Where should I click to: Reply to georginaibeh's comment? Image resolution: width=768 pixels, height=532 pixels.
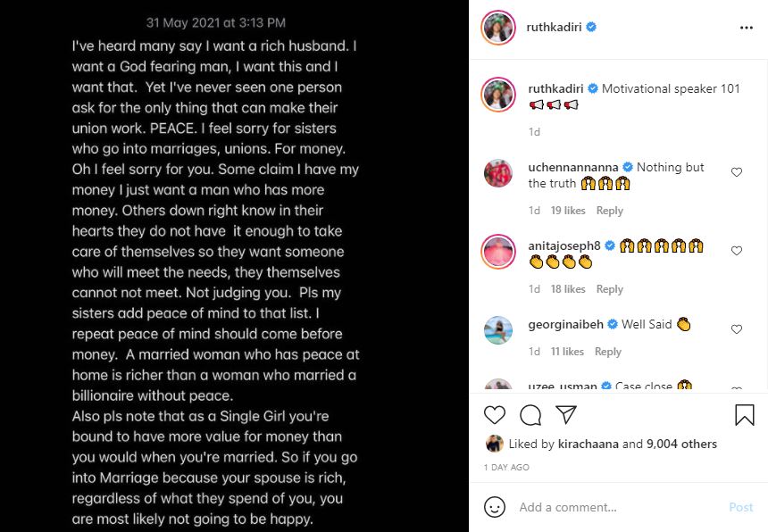point(608,352)
